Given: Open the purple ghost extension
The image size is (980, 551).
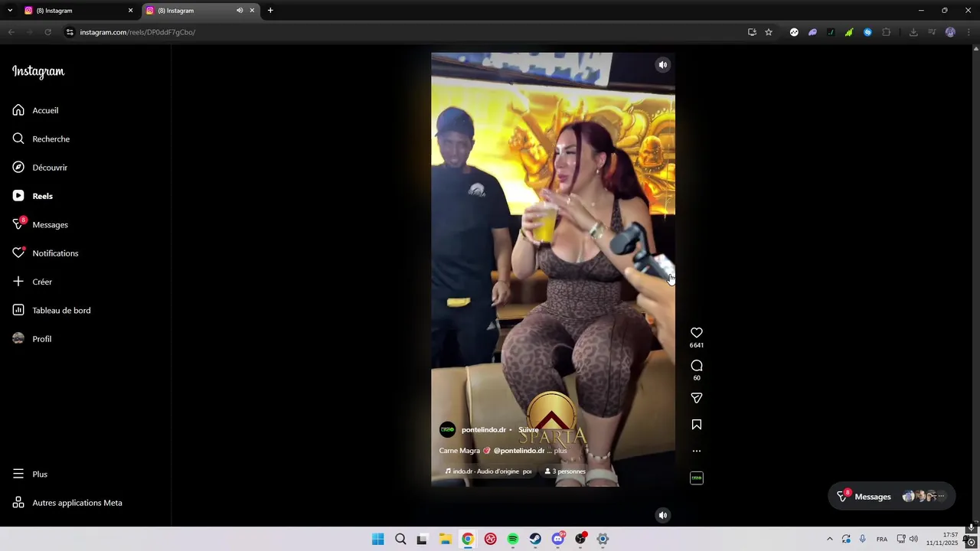Looking at the screenshot, I should (812, 32).
